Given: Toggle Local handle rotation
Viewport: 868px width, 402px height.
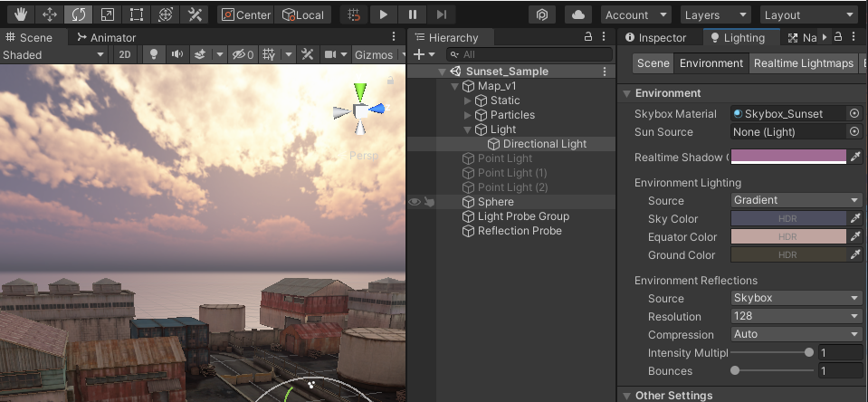Looking at the screenshot, I should (303, 15).
